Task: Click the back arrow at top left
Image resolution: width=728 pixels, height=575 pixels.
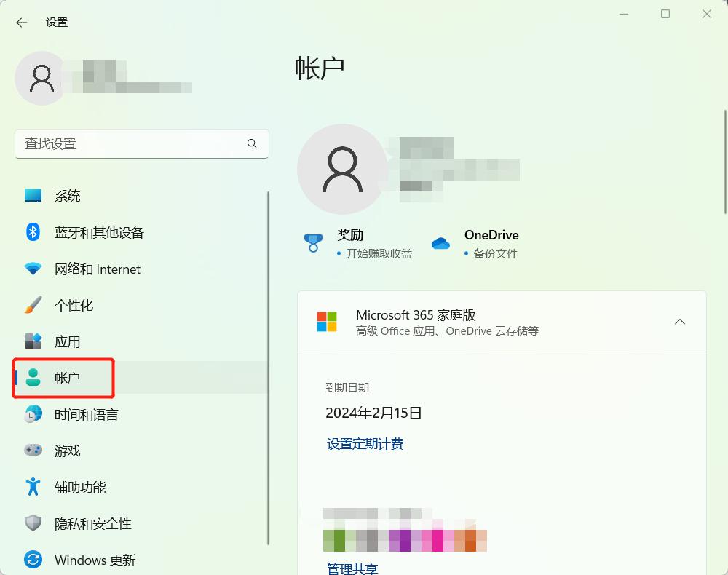Action: coord(21,23)
